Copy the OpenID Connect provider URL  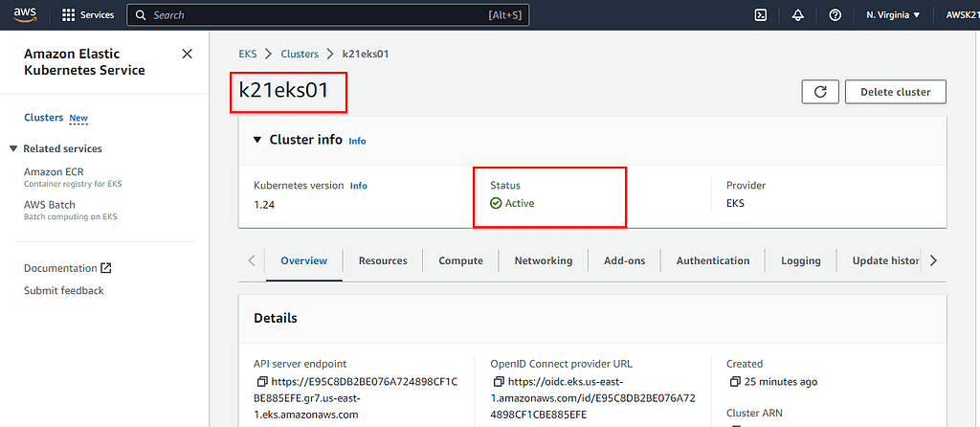pos(499,381)
